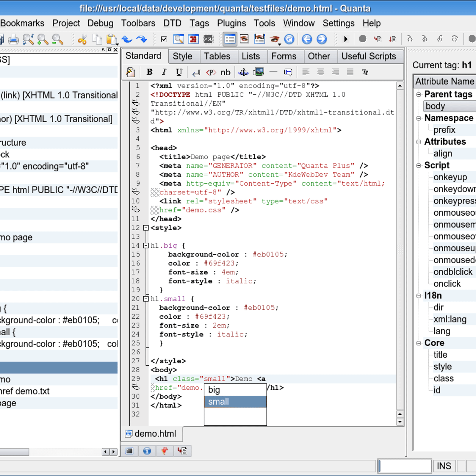Select the onclick attribute row
The width and height of the screenshot is (476, 476).
tap(447, 284)
